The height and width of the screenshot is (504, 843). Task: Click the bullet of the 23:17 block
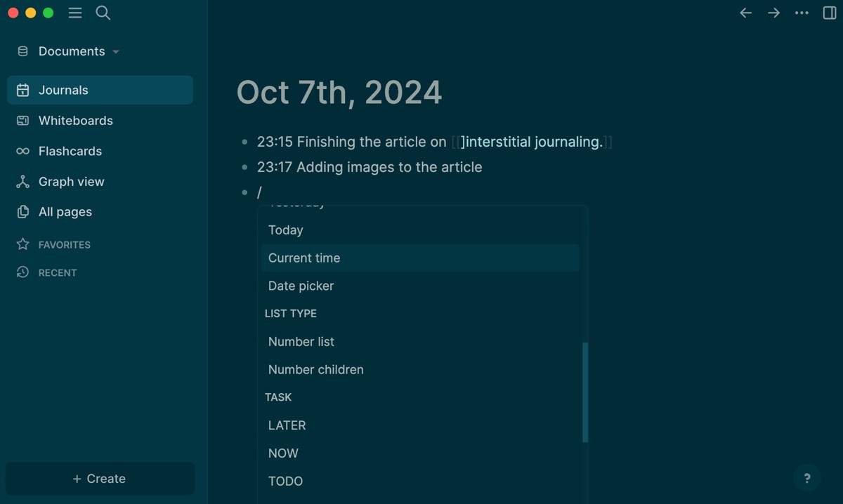(x=244, y=167)
